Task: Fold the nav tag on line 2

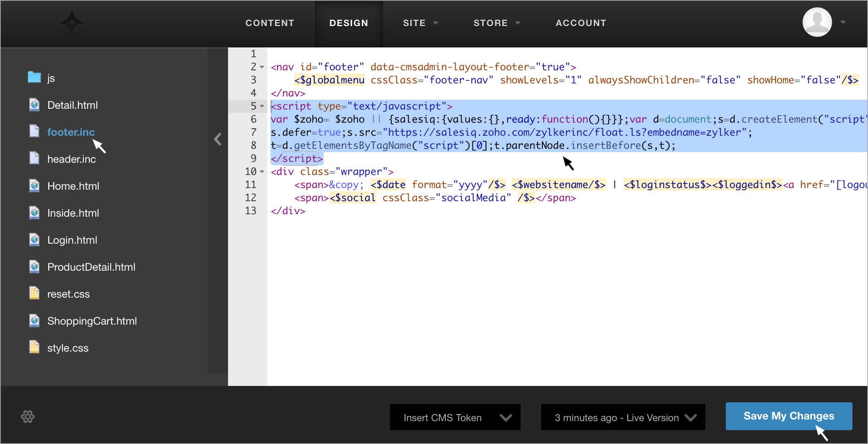Action: coord(262,67)
